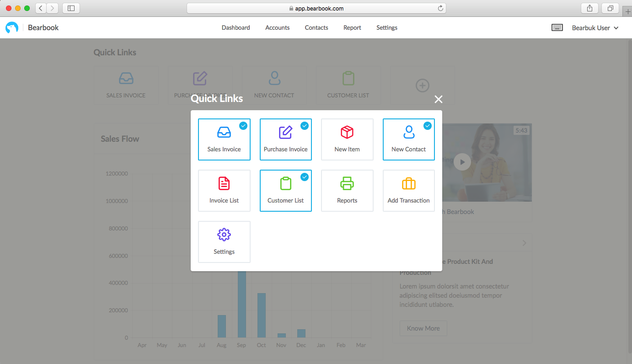Screen dimensions: 632x364
Task: Open the Settings menu in the top navigation
Action: [x=387, y=27]
